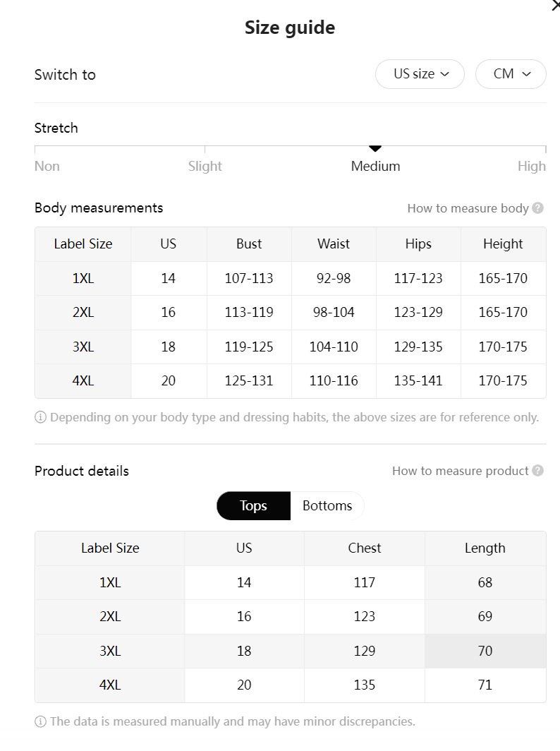Click the 4XL row in the body measurements table
The image size is (560, 751).
[x=83, y=381]
